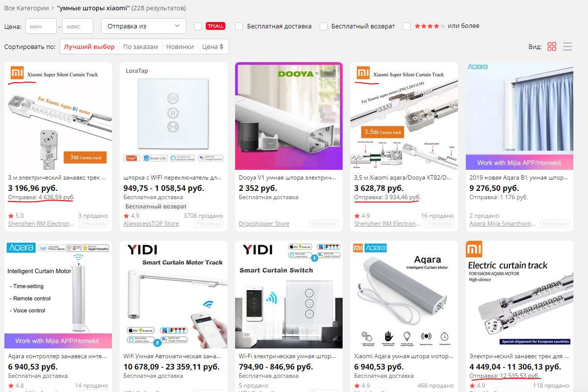The height and width of the screenshot is (392, 588).
Task: Check the TMALL filter checkbox
Action: click(198, 26)
